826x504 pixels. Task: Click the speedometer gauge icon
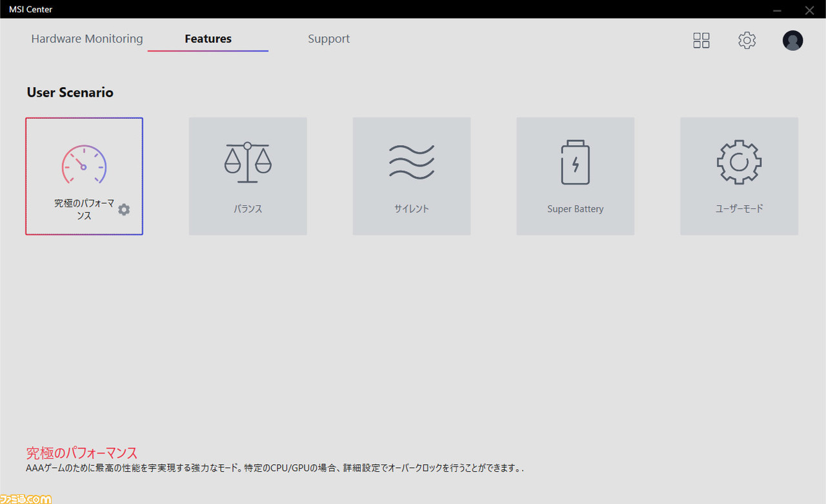coord(84,165)
